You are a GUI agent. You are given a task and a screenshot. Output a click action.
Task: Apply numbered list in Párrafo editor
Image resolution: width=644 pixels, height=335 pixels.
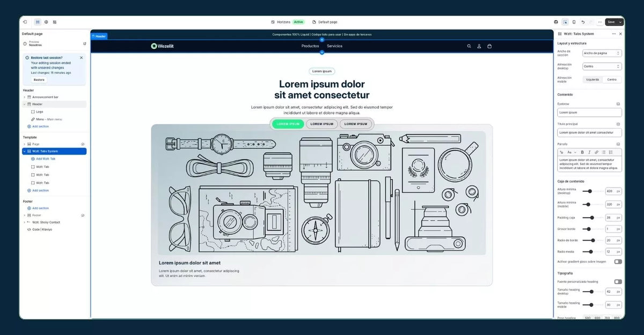point(611,152)
